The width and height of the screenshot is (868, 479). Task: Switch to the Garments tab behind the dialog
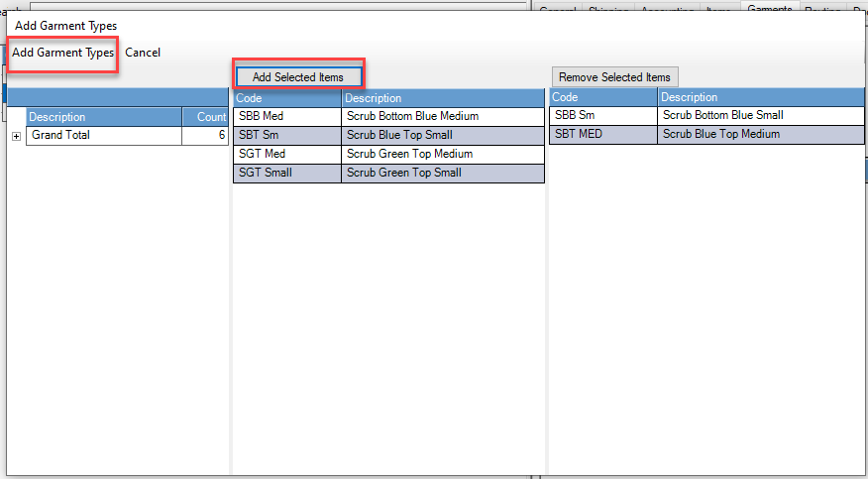tap(770, 7)
